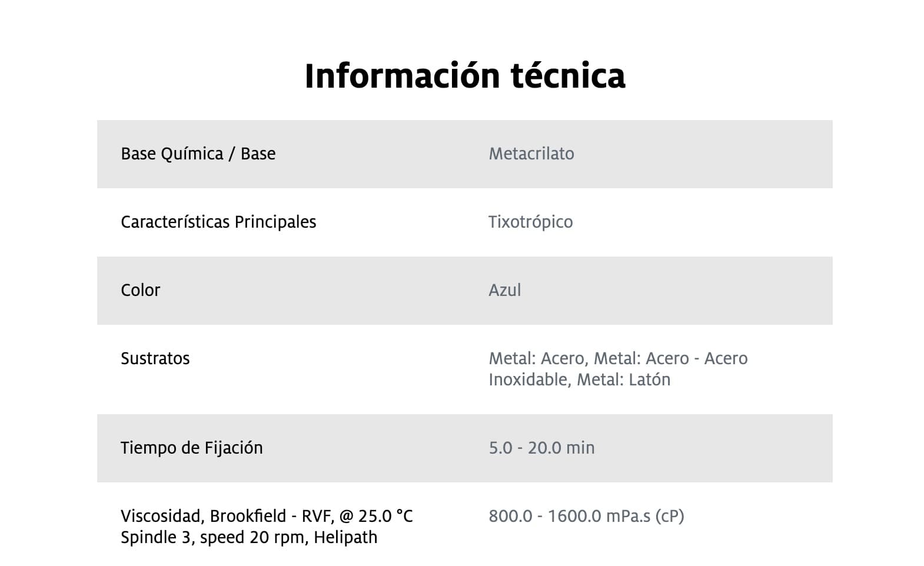The height and width of the screenshot is (566, 924).
Task: Select the Sustratos row label
Action: click(155, 358)
